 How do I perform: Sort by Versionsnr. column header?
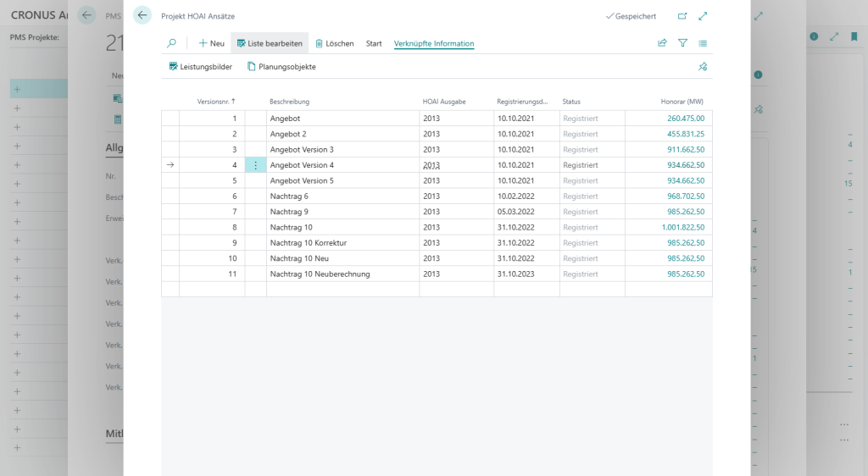coord(216,101)
